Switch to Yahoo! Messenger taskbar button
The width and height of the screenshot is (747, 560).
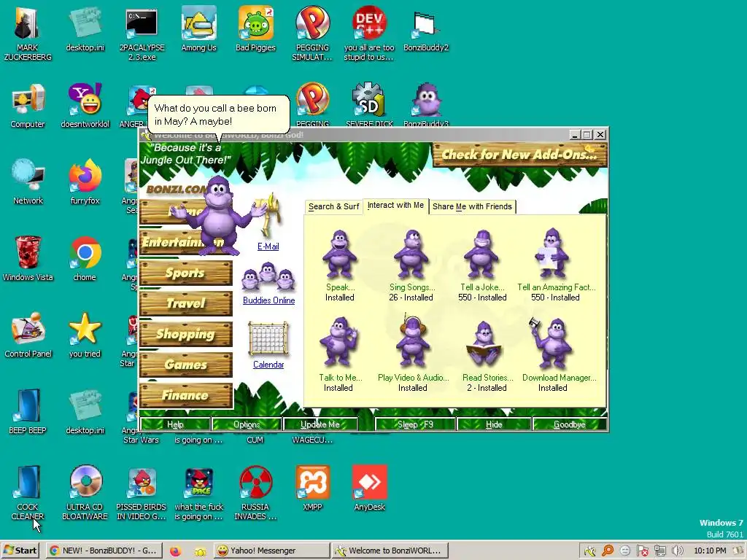click(x=271, y=551)
